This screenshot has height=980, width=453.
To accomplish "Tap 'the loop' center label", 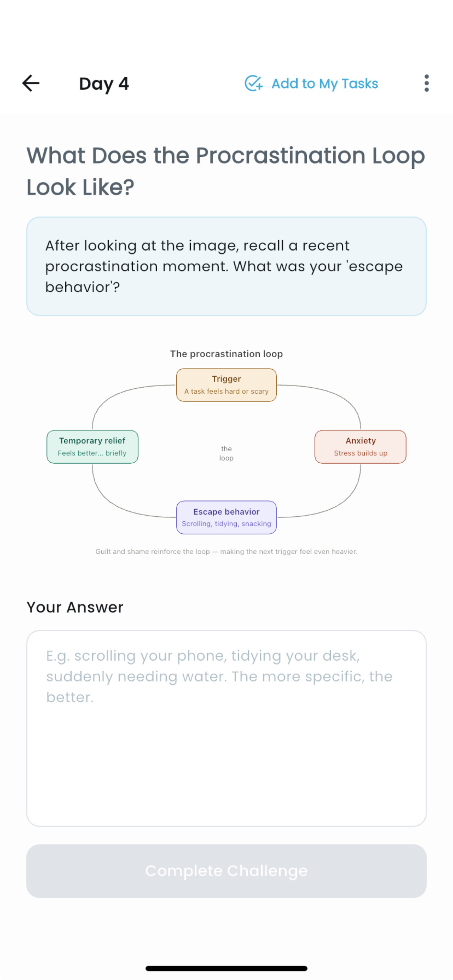I will 226,454.
